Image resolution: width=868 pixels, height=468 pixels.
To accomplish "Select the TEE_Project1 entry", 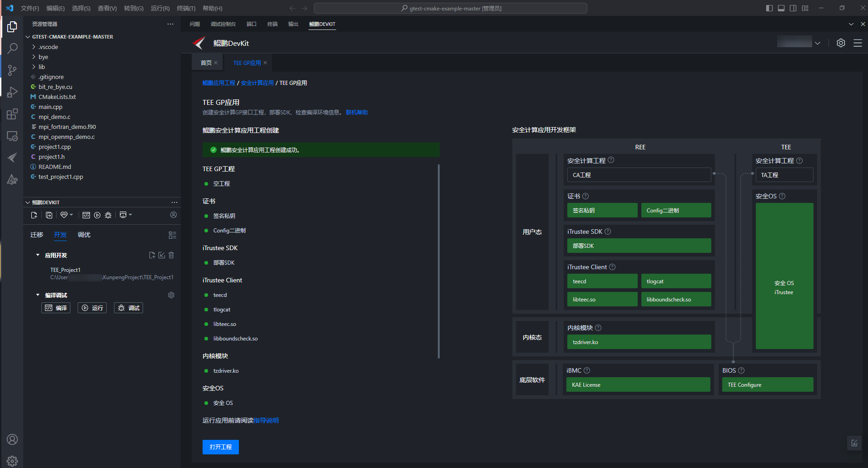I will (65, 270).
